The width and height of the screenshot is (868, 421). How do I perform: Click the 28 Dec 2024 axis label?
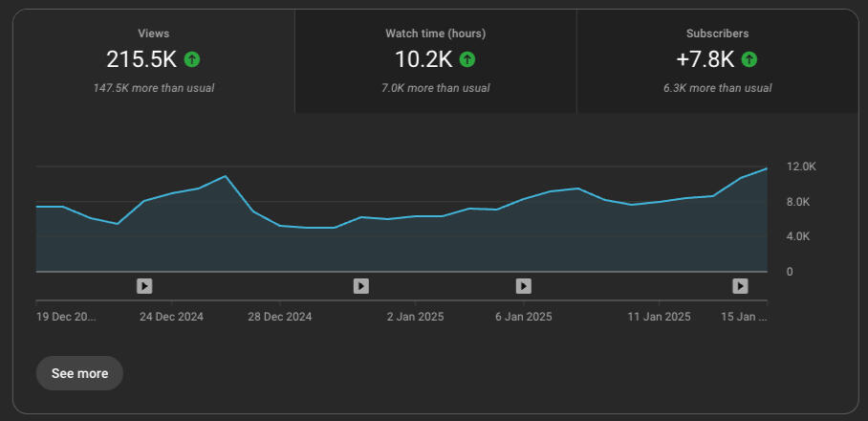click(x=279, y=316)
